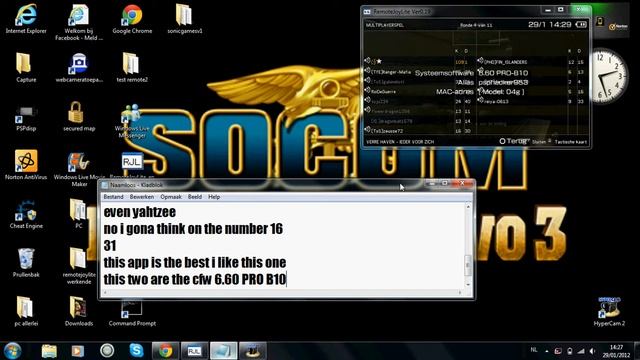Open the Welkom bij Facebook shortcut

(78, 22)
